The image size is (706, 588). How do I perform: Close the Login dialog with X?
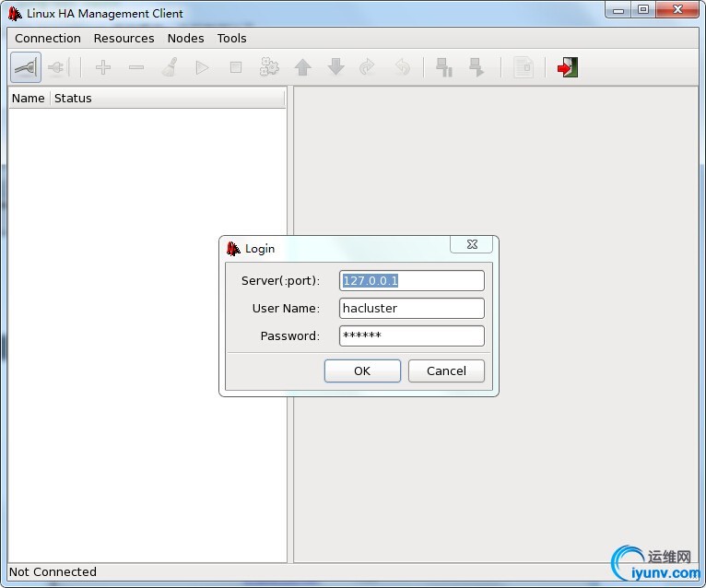471,244
